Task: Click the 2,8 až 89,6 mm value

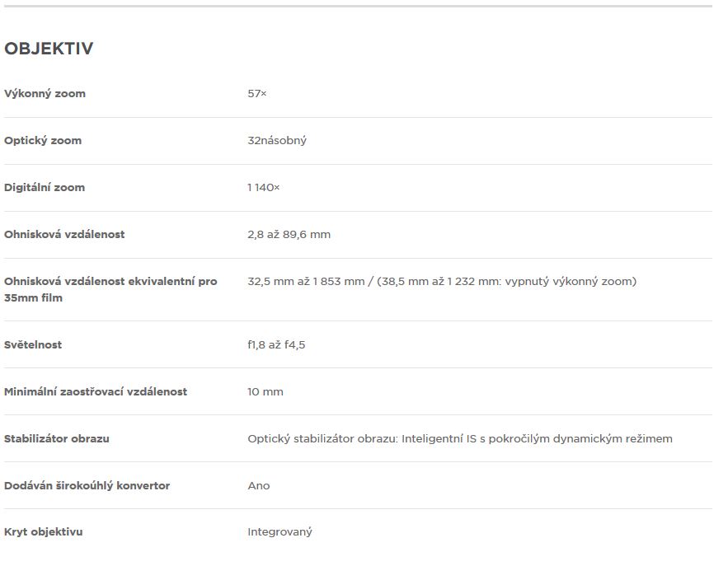Action: pos(289,234)
